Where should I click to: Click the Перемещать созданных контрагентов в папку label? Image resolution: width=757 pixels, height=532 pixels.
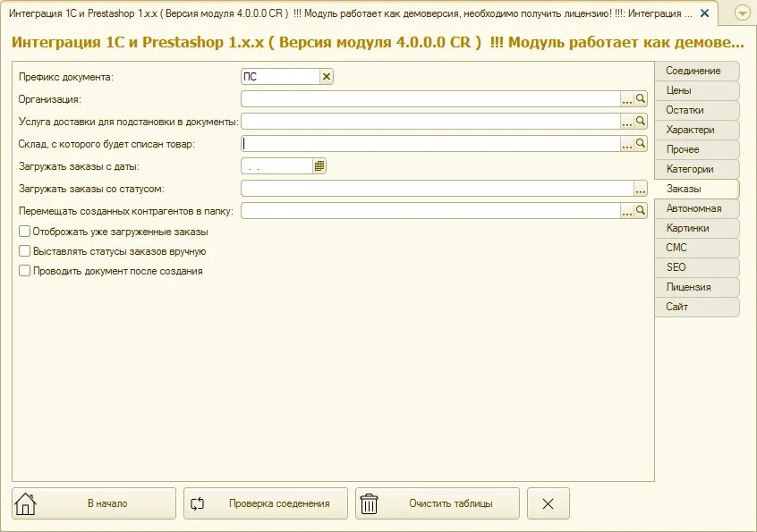pyautogui.click(x=126, y=211)
